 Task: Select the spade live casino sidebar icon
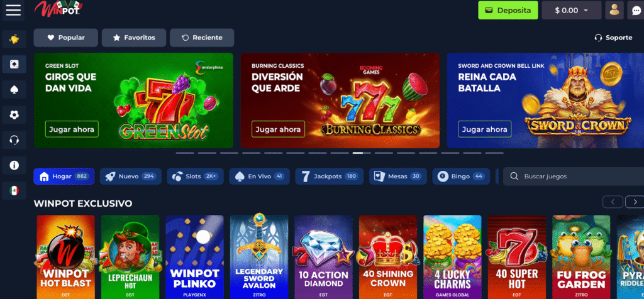(x=14, y=89)
